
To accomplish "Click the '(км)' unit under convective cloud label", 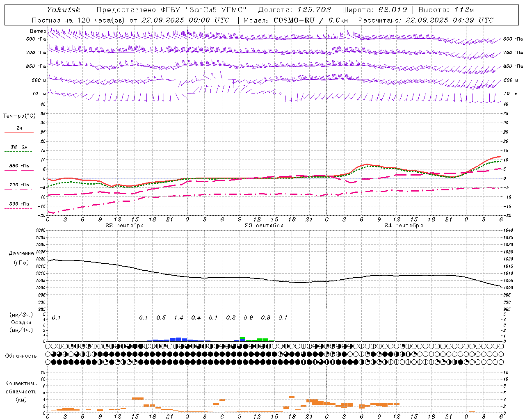I will click(x=21, y=399).
